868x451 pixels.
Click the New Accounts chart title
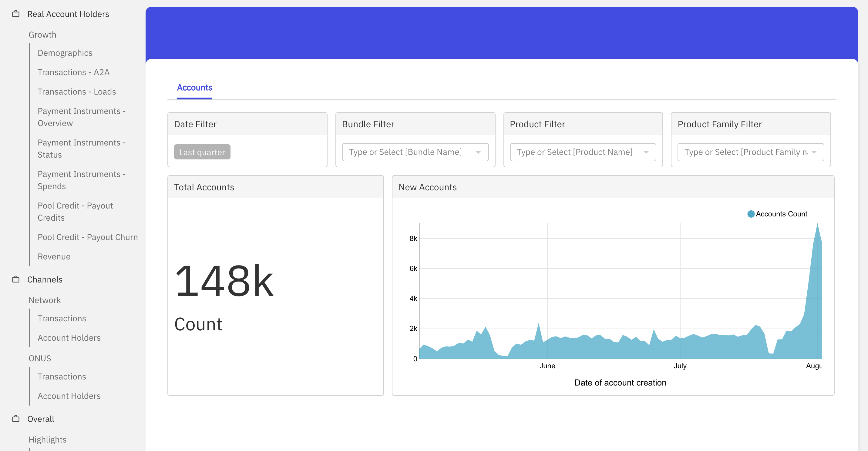[x=428, y=187]
